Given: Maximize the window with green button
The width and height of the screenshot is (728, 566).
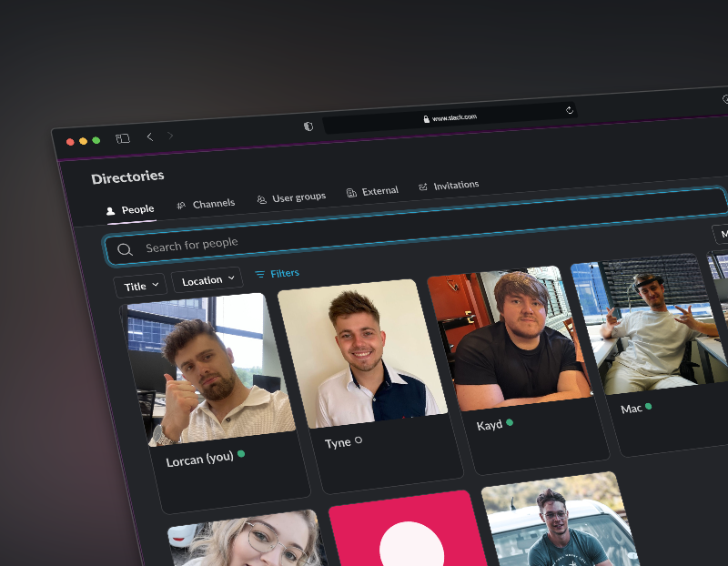Looking at the screenshot, I should tap(96, 140).
